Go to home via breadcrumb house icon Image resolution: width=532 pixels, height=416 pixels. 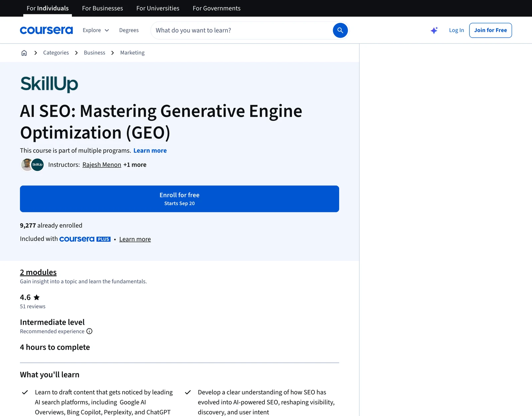click(24, 53)
